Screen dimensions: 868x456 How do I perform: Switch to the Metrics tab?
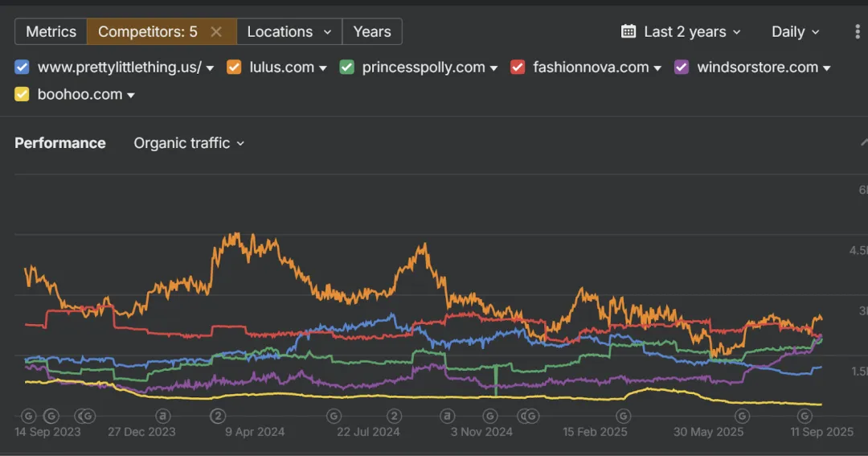51,31
